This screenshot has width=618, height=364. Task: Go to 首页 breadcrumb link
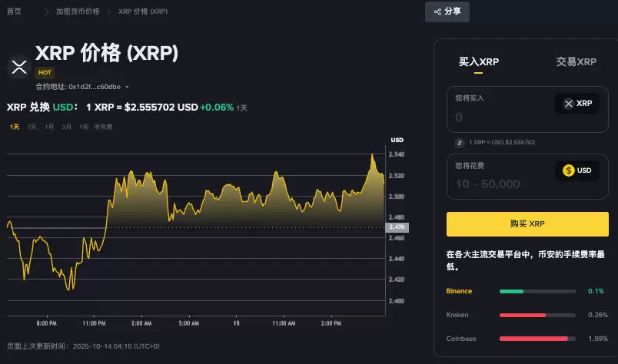tap(14, 12)
